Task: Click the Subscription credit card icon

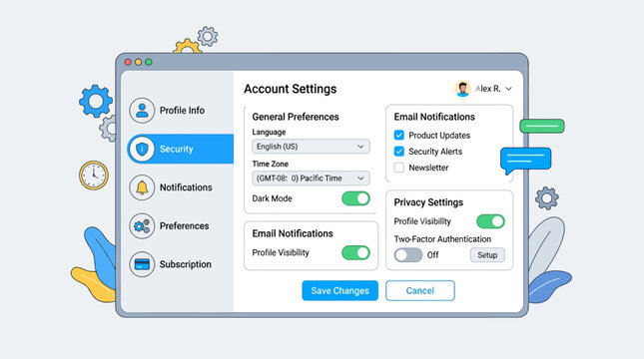Action: click(142, 264)
